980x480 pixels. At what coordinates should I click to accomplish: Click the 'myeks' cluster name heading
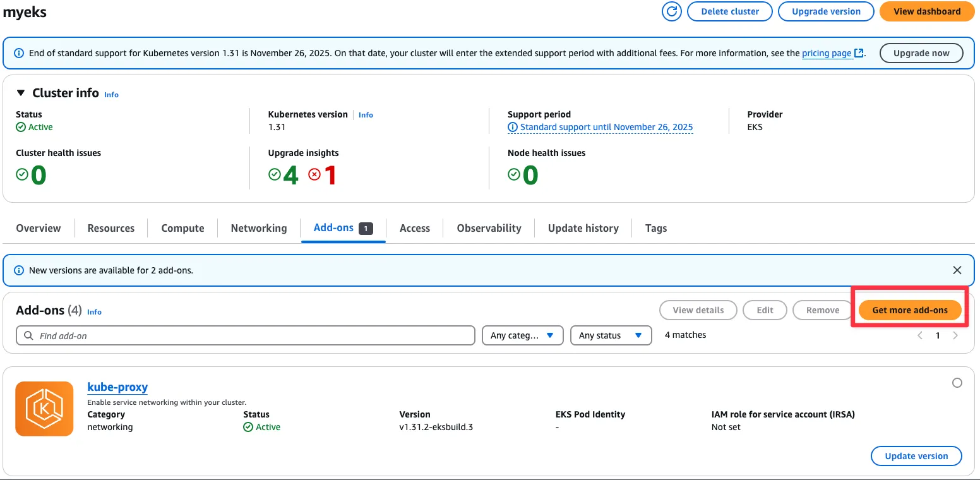coord(25,12)
